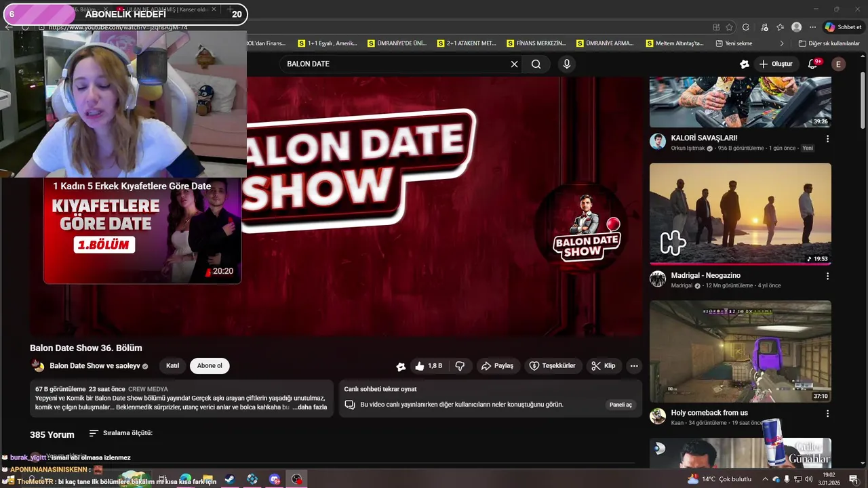
Task: Open the Holy comeback from us thumbnail
Action: 741,352
